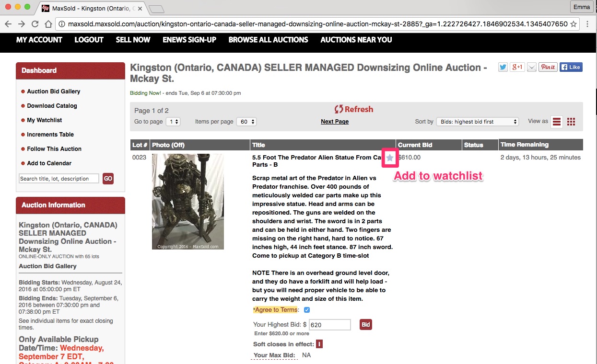Click the Bid button
The width and height of the screenshot is (597, 364).
(365, 325)
